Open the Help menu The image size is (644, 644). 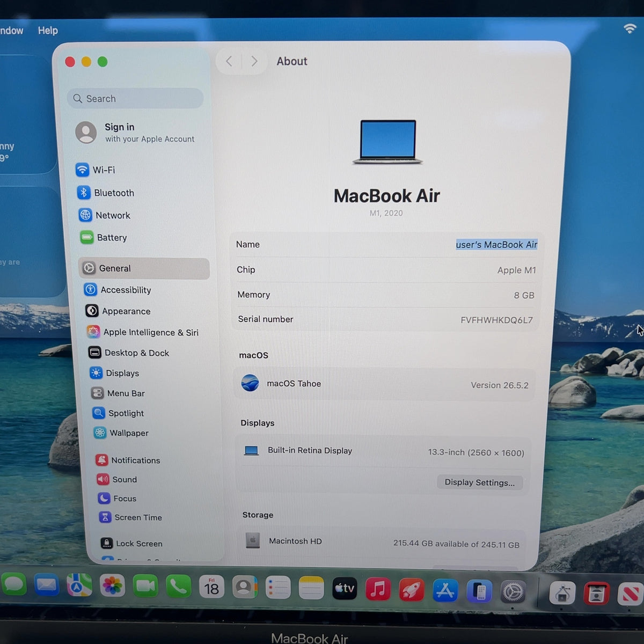[48, 31]
